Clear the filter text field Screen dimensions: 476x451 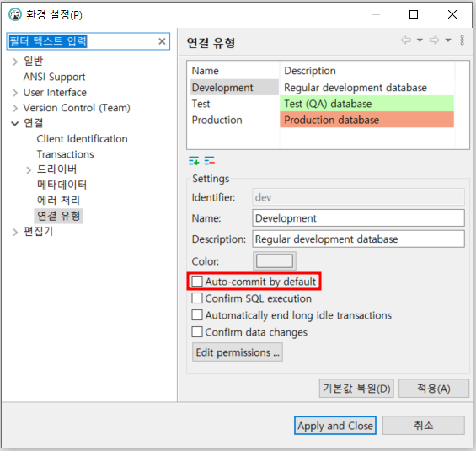pyautogui.click(x=162, y=41)
